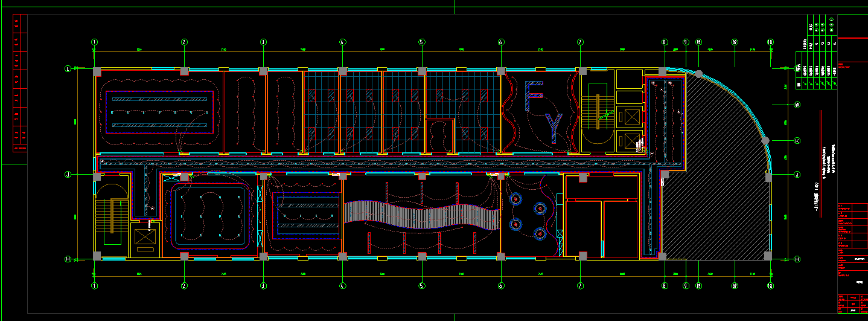Select grid bubble 5 on the bottom axis row

(422, 286)
